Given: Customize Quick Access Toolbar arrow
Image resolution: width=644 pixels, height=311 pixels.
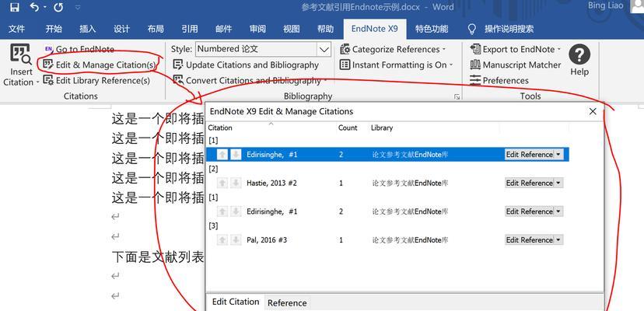Looking at the screenshot, I should pos(78,8).
